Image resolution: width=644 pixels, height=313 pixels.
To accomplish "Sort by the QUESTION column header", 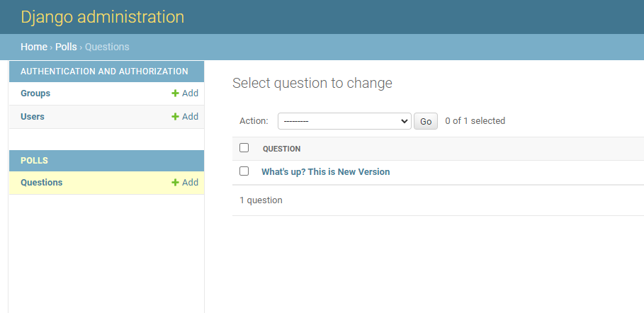I will pos(282,149).
